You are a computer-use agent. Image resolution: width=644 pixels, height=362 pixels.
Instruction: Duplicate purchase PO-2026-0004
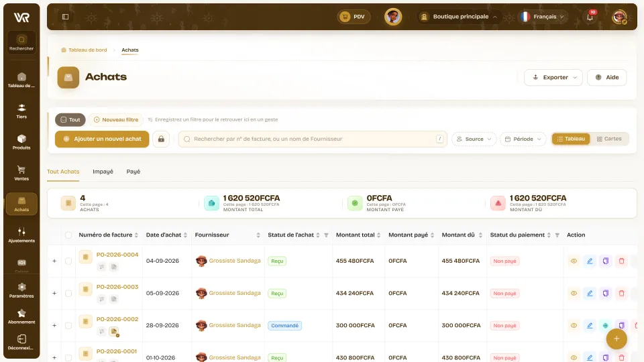(x=605, y=261)
